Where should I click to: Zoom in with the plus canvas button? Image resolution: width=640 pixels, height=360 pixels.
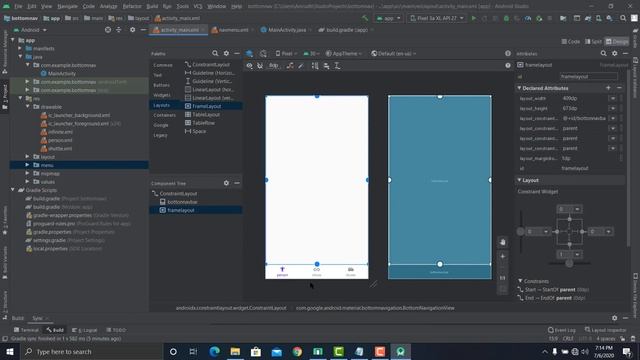click(x=502, y=256)
